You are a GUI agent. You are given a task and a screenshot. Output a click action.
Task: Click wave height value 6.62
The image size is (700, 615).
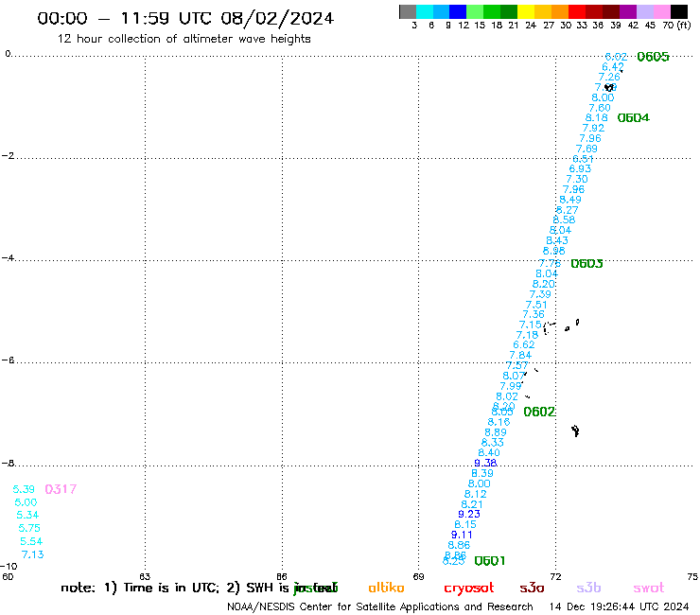524,344
